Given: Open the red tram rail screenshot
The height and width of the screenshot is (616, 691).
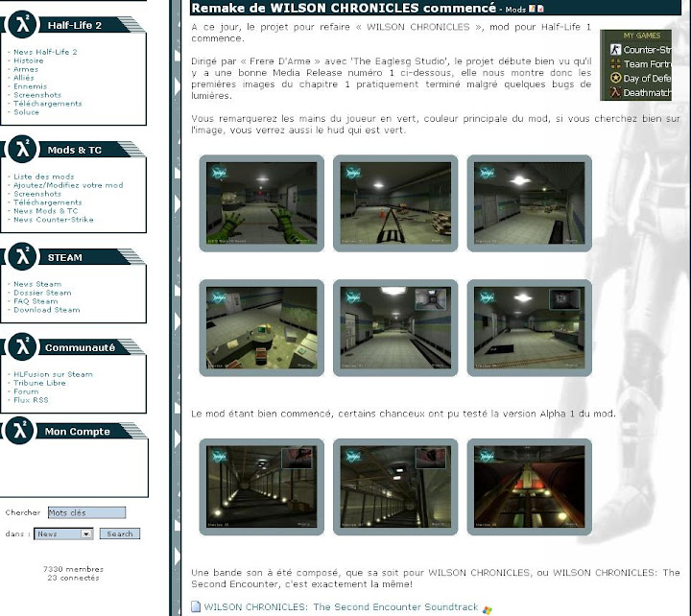Looking at the screenshot, I should [x=529, y=486].
